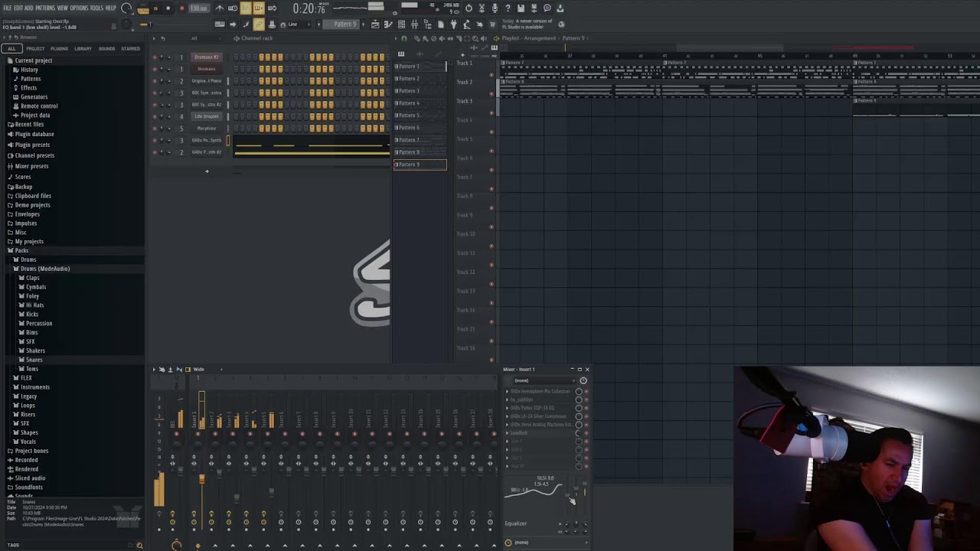
Task: Select the Morphine channel button
Action: click(206, 129)
